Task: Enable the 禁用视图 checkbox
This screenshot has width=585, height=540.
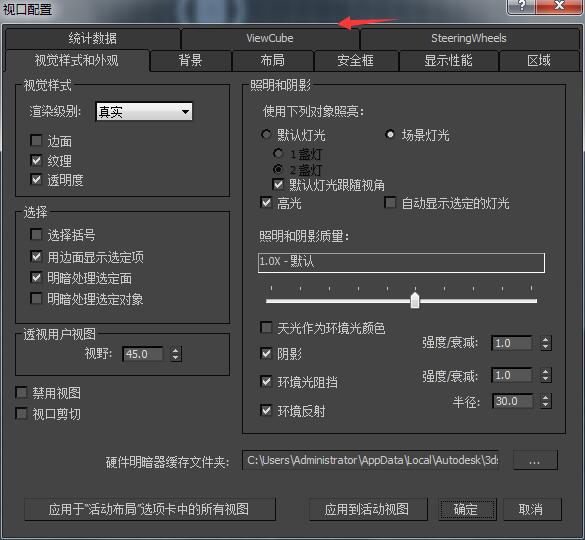Action: click(21, 393)
